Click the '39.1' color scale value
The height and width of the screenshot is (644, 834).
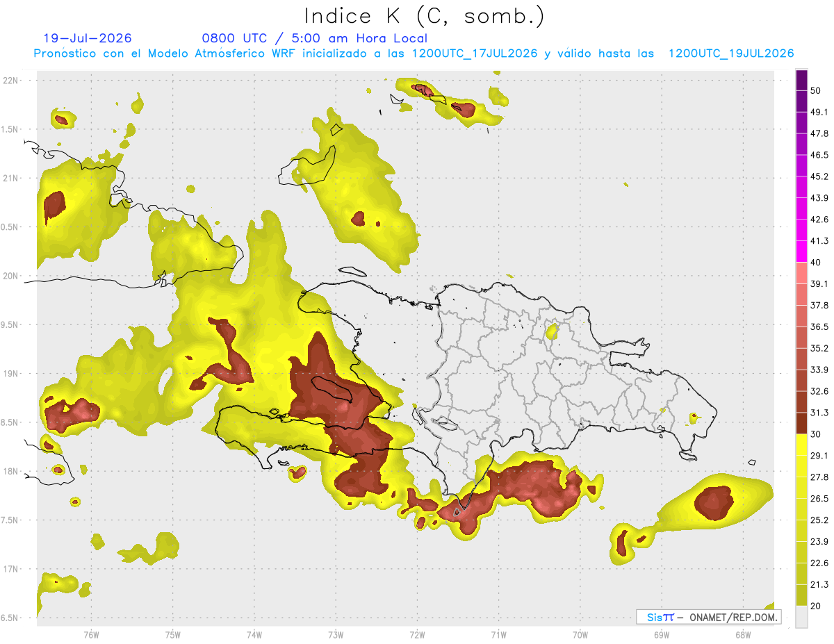819,283
